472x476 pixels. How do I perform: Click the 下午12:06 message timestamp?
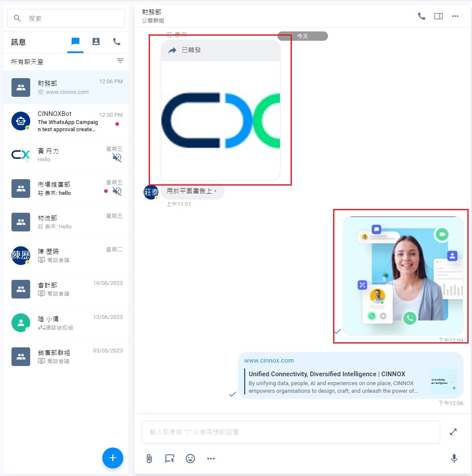click(x=451, y=403)
